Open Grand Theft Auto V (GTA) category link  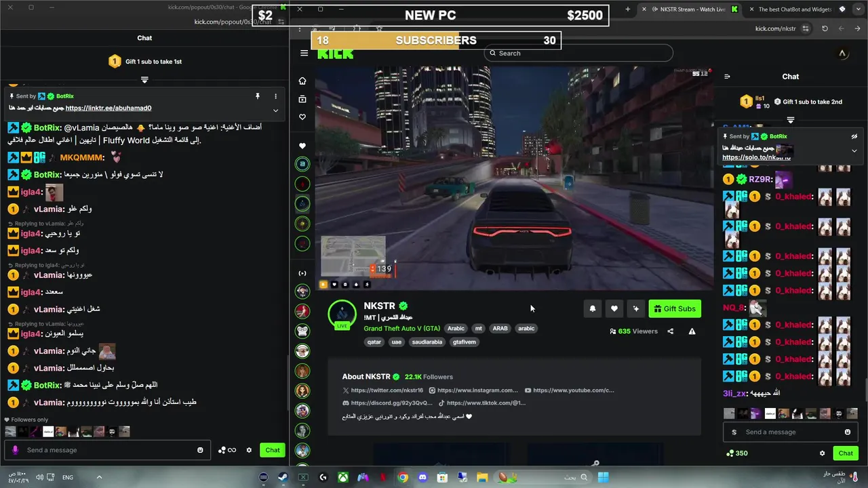(x=401, y=329)
